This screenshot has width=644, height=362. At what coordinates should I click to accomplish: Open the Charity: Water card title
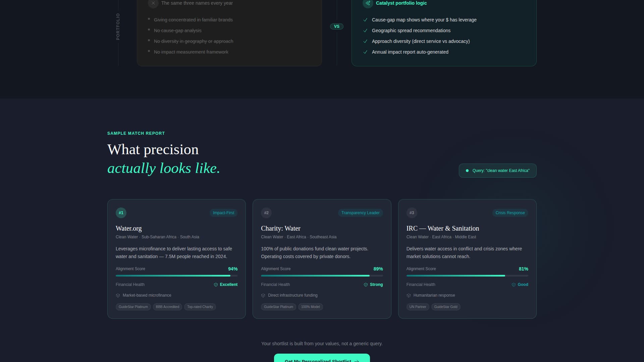click(x=281, y=228)
